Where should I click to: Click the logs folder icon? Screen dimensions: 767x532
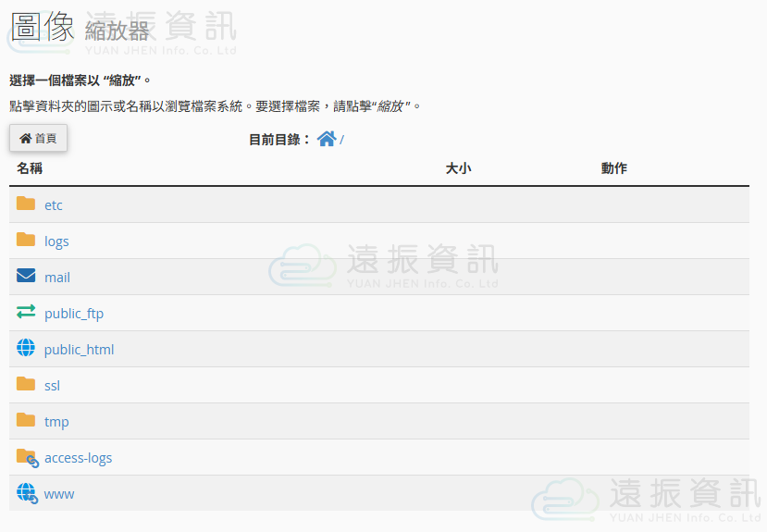pyautogui.click(x=26, y=241)
